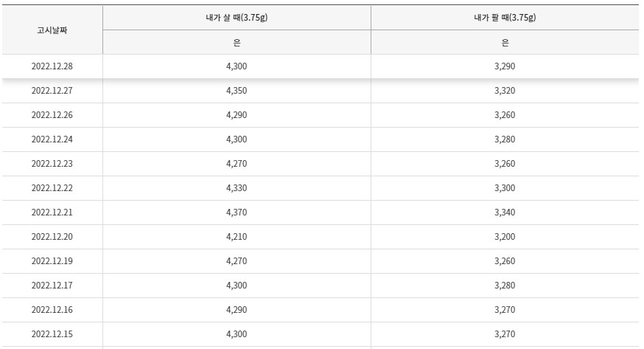Click buy price 4,290 for 2022.12.26
Viewport: 644px width, 349px height.
point(237,114)
